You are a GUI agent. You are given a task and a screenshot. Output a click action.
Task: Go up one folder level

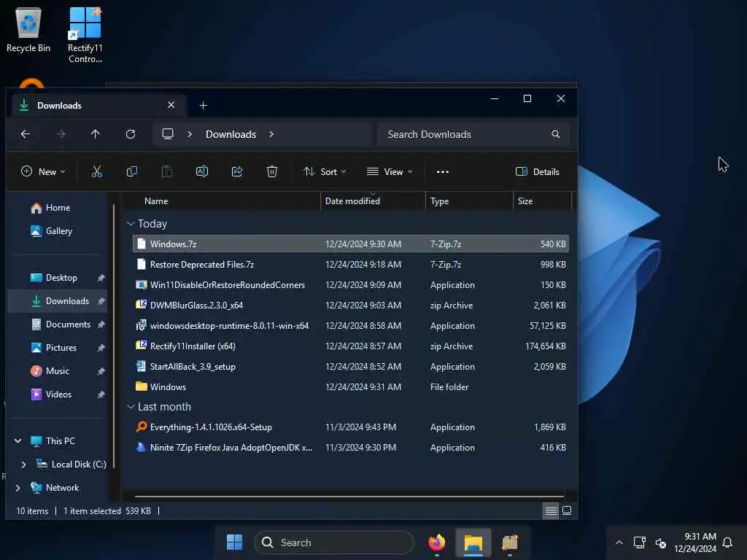(x=96, y=134)
